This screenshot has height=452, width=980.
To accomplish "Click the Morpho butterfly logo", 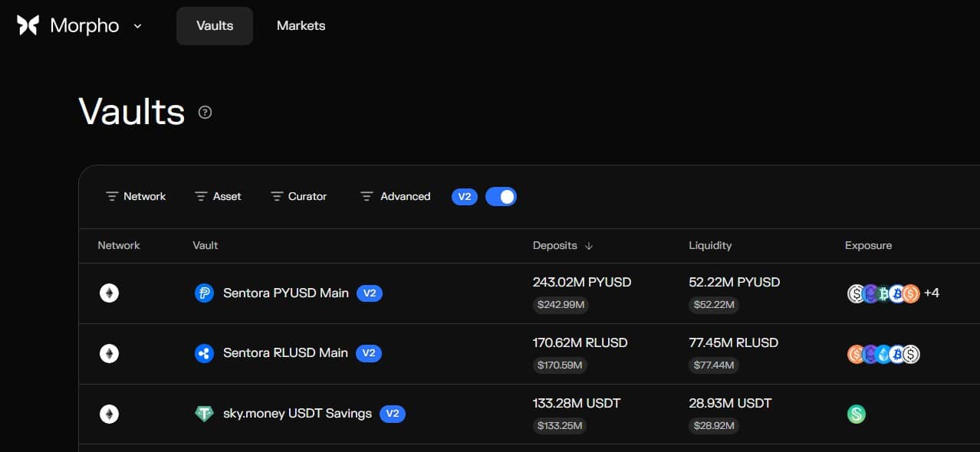I will (28, 25).
